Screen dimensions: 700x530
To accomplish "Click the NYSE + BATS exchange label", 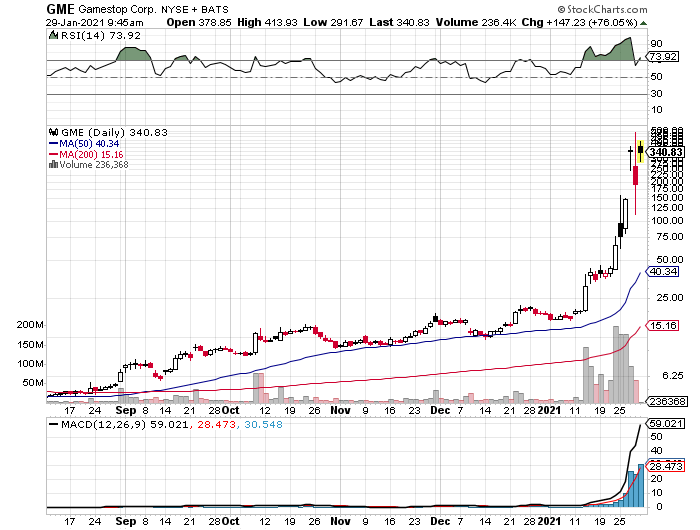I will click(195, 9).
